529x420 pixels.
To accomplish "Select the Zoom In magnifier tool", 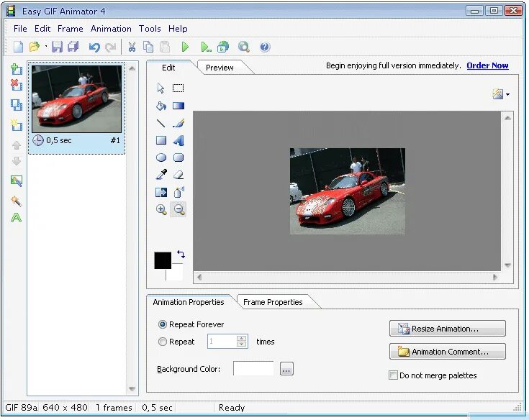I will pos(161,209).
